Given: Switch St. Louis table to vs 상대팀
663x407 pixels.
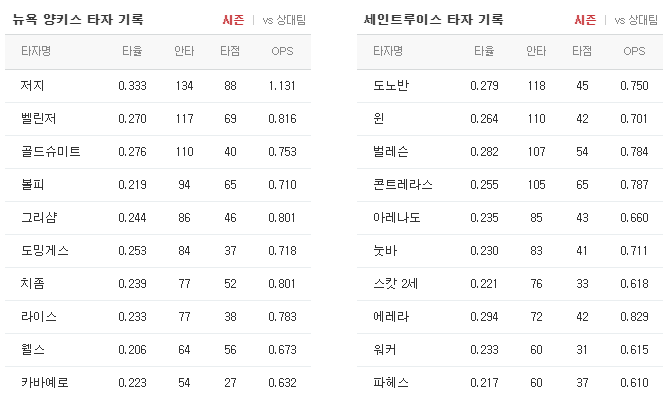Looking at the screenshot, I should [x=636, y=20].
